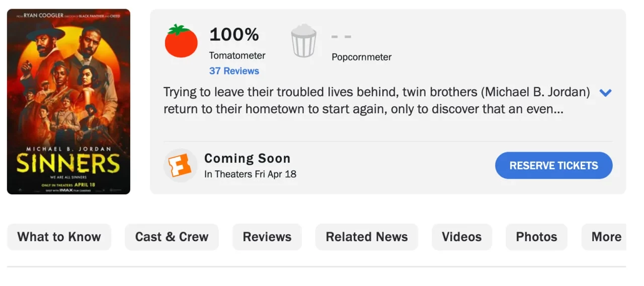Click the In Theaters Fri Apr 18 text
The height and width of the screenshot is (286, 644).
click(x=250, y=174)
